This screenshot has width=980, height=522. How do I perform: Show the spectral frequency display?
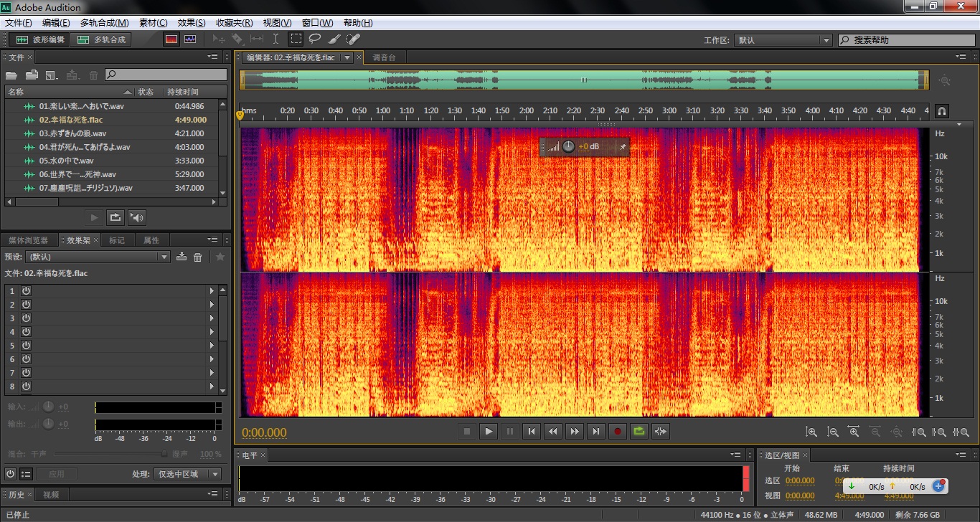171,39
